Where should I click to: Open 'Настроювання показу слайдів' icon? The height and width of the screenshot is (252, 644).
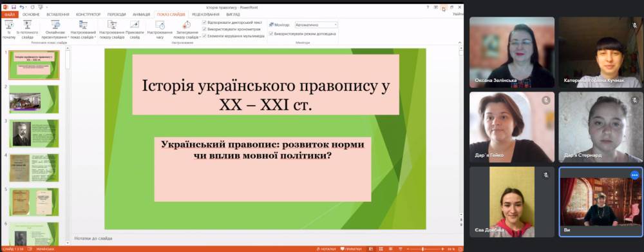pyautogui.click(x=112, y=24)
